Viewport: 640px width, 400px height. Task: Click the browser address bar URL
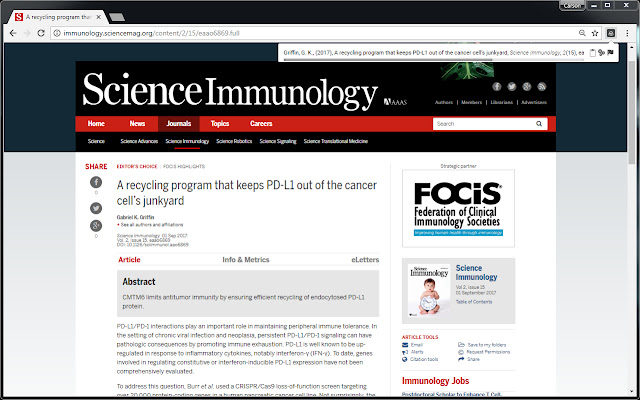pyautogui.click(x=151, y=33)
